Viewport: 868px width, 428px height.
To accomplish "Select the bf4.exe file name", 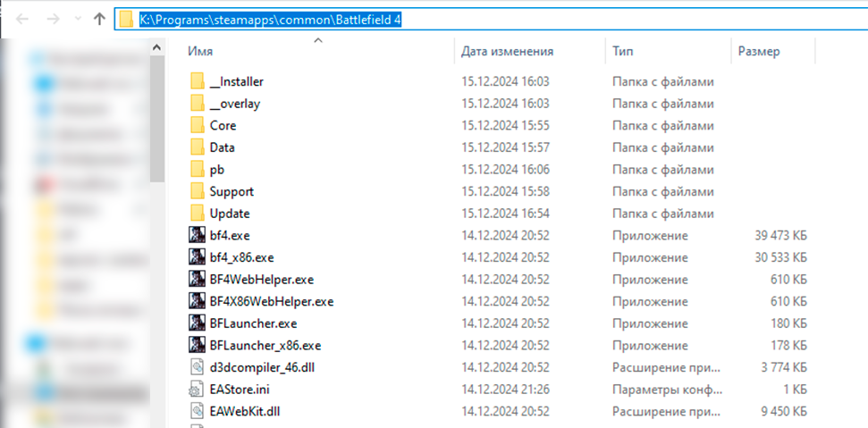I will (x=230, y=236).
